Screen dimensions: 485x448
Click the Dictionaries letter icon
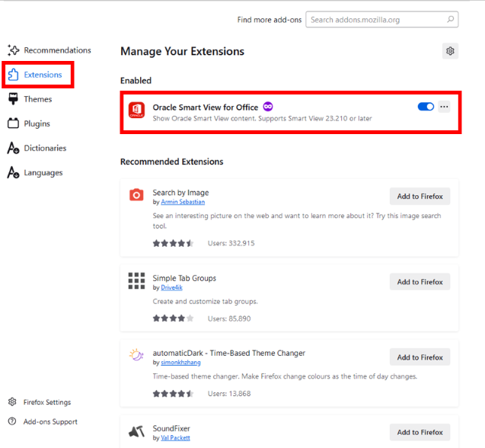point(13,148)
